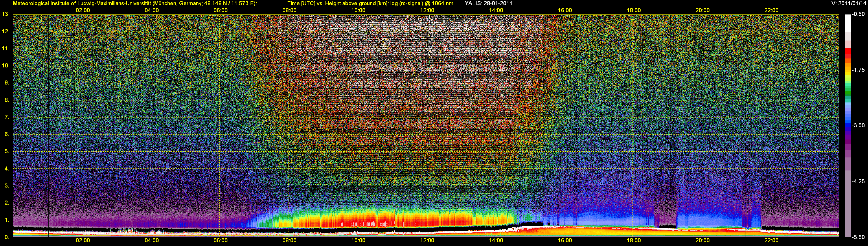868x246 pixels.
Task: Select the 02:00 label on the upper time axis
Action: pyautogui.click(x=83, y=10)
